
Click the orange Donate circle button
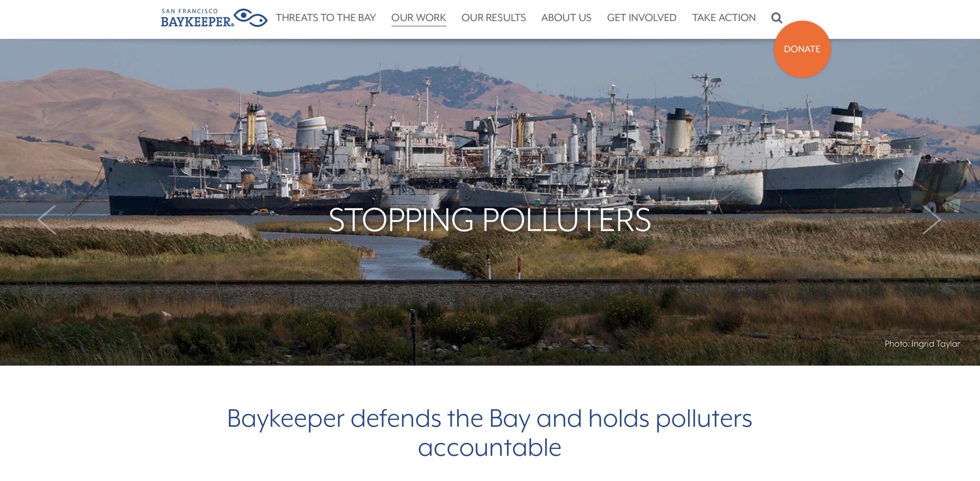pos(802,49)
